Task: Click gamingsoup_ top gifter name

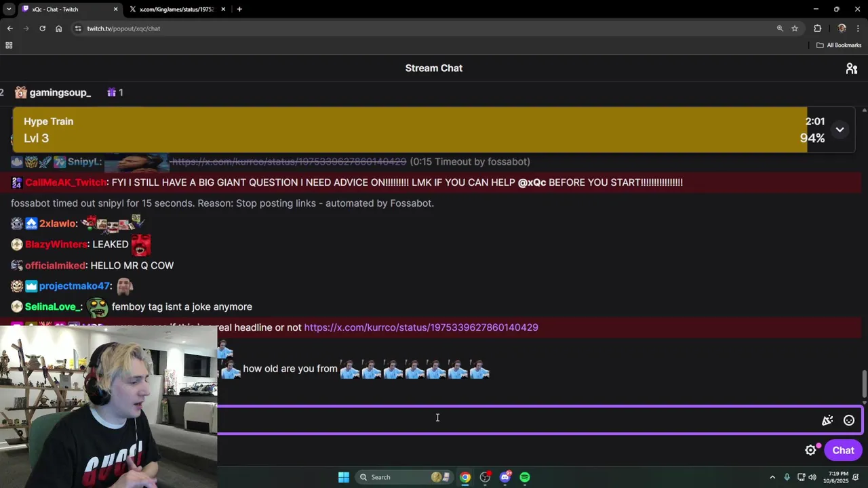Action: tap(60, 93)
